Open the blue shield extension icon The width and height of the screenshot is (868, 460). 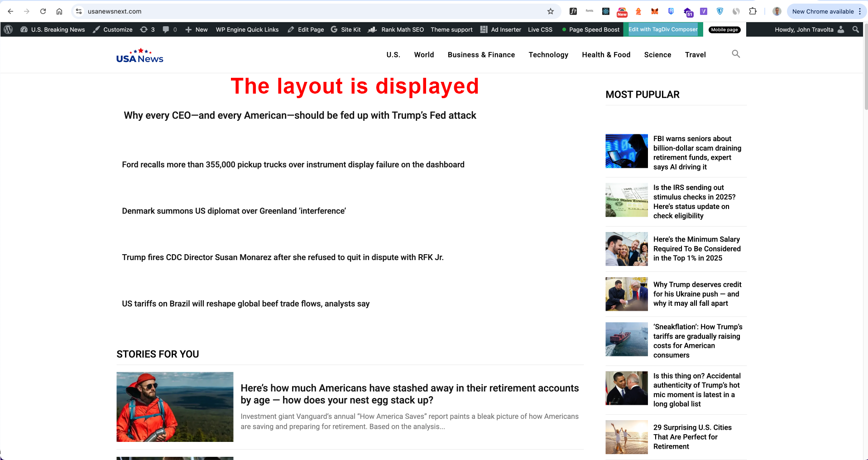[720, 11]
